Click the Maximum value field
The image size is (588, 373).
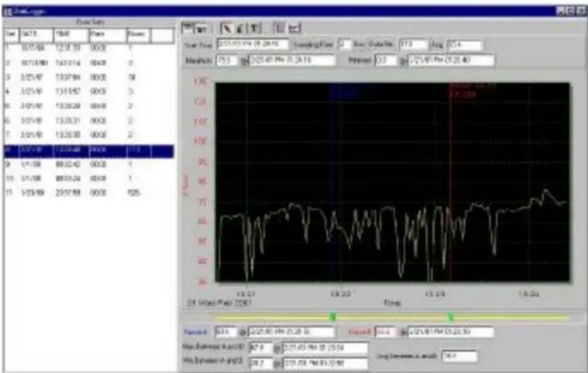227,60
